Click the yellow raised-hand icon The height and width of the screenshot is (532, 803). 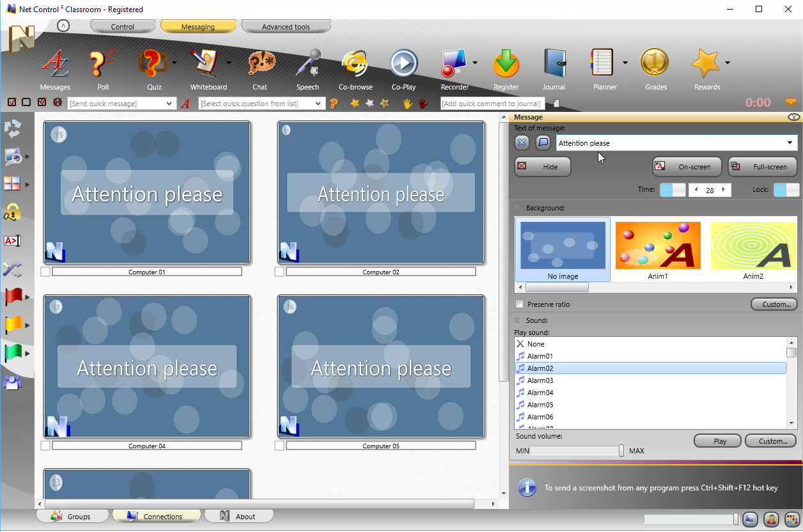(x=407, y=103)
